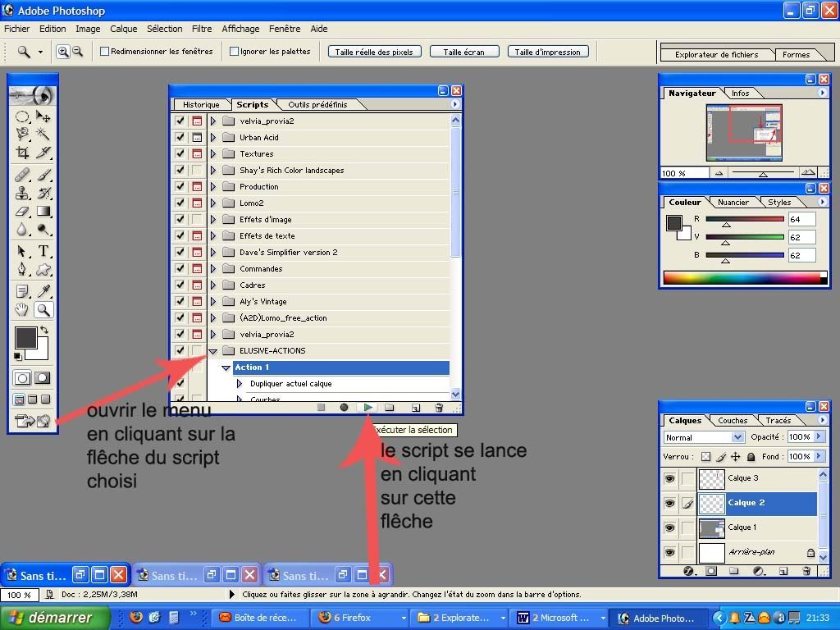Expand the Urban Acid script set
The height and width of the screenshot is (630, 840).
pyautogui.click(x=213, y=138)
